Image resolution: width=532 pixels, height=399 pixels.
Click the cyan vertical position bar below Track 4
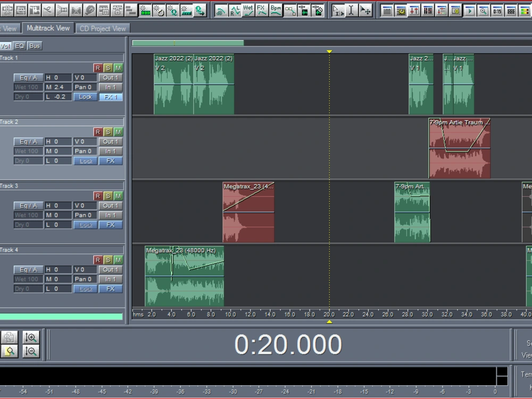click(61, 317)
